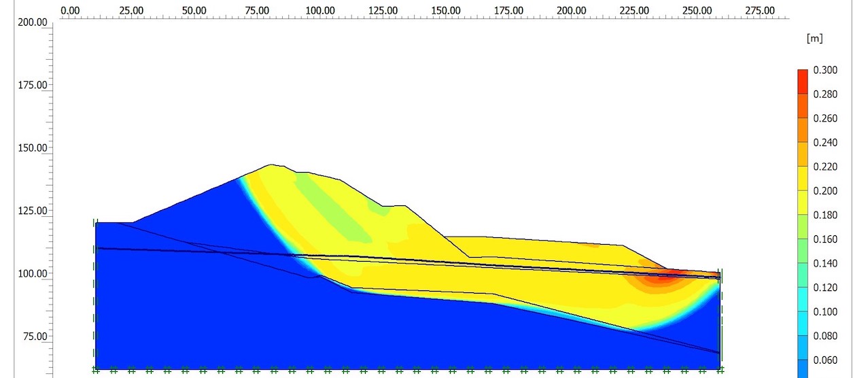Click the 200.00 label on the vertical ruler

tap(33, 22)
